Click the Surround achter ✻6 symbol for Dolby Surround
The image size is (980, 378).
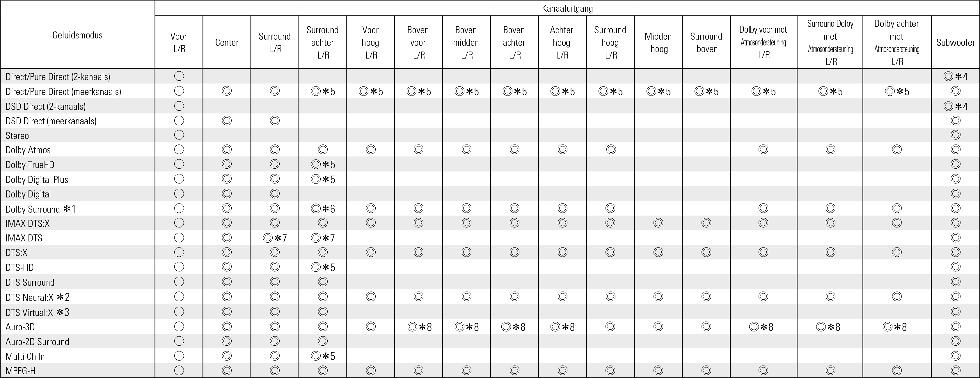pyautogui.click(x=323, y=209)
